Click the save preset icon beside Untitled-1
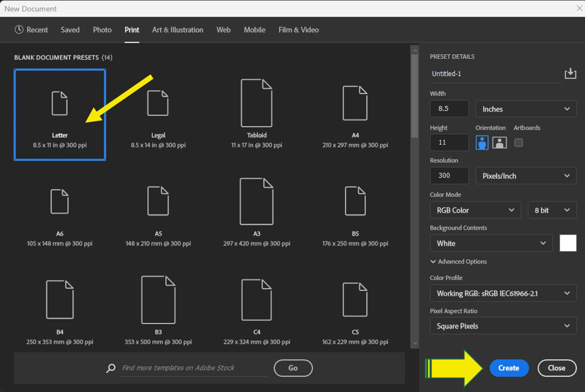This screenshot has width=585, height=392. pos(570,74)
